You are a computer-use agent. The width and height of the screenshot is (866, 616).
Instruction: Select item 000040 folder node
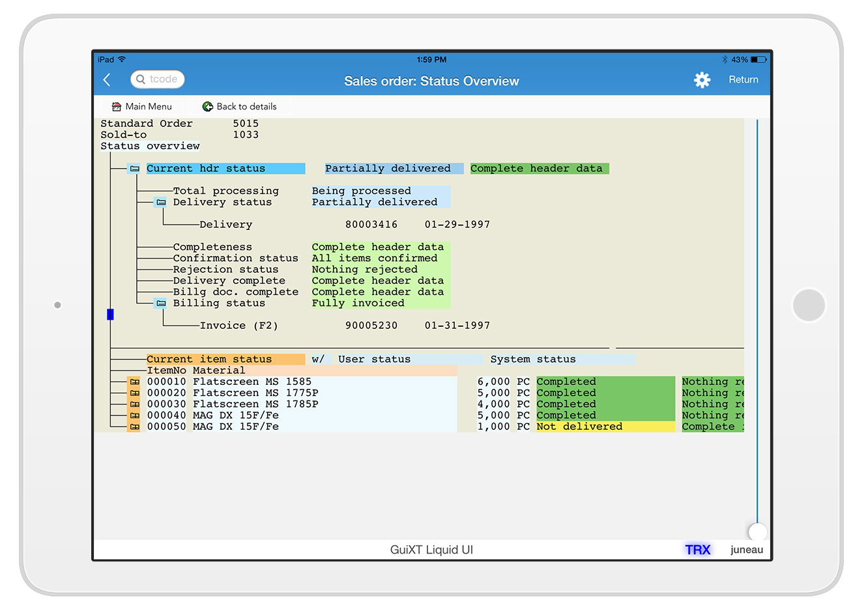click(134, 415)
